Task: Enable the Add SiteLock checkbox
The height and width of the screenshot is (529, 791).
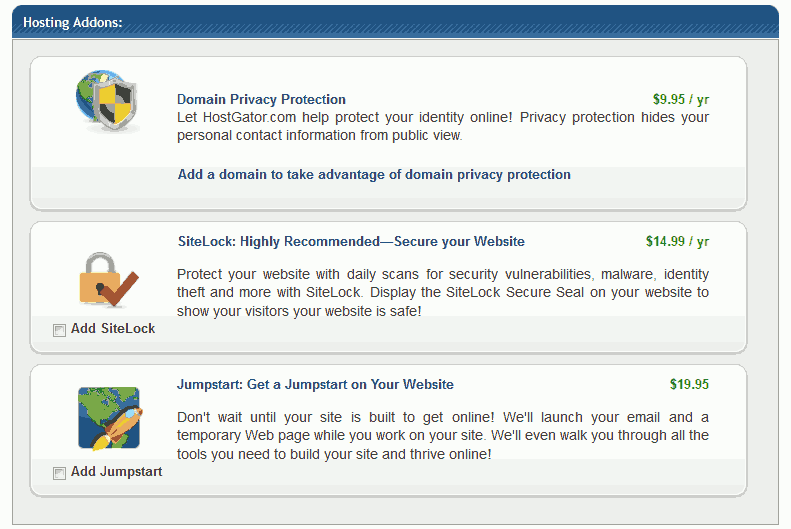Action: click(x=59, y=330)
